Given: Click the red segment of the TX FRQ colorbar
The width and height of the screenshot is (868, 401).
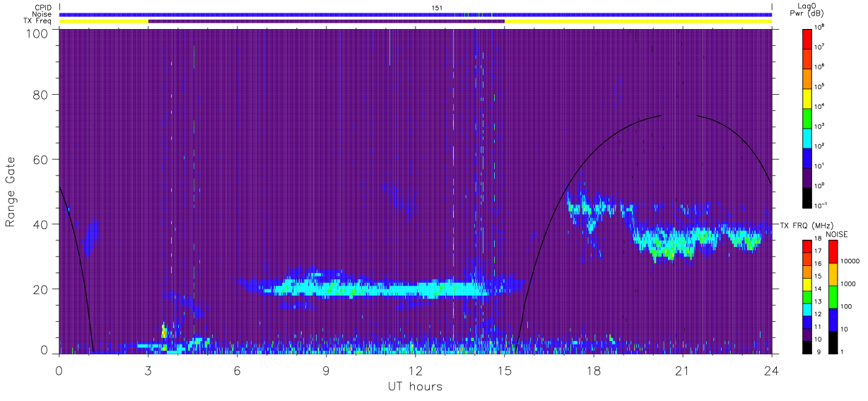Looking at the screenshot, I should 808,246.
